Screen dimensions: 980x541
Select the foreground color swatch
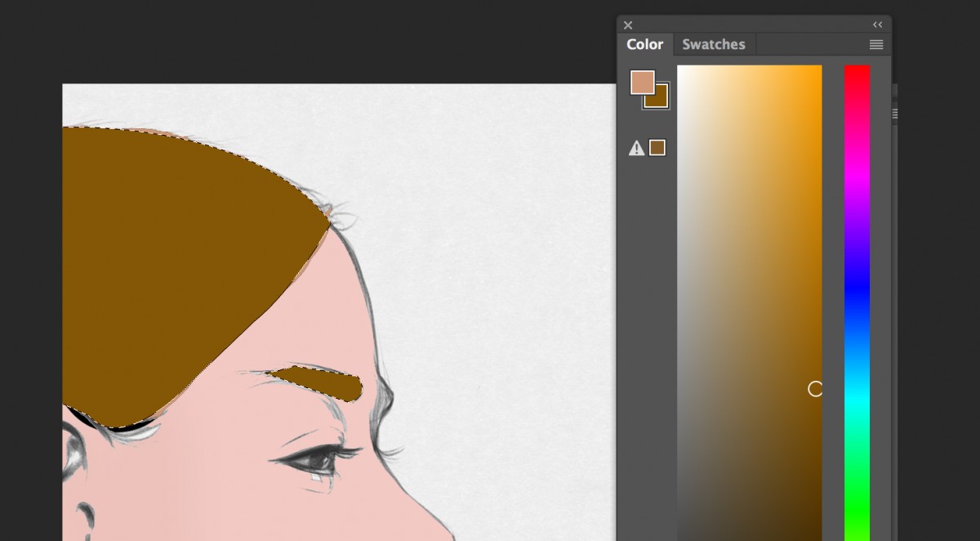click(x=643, y=84)
